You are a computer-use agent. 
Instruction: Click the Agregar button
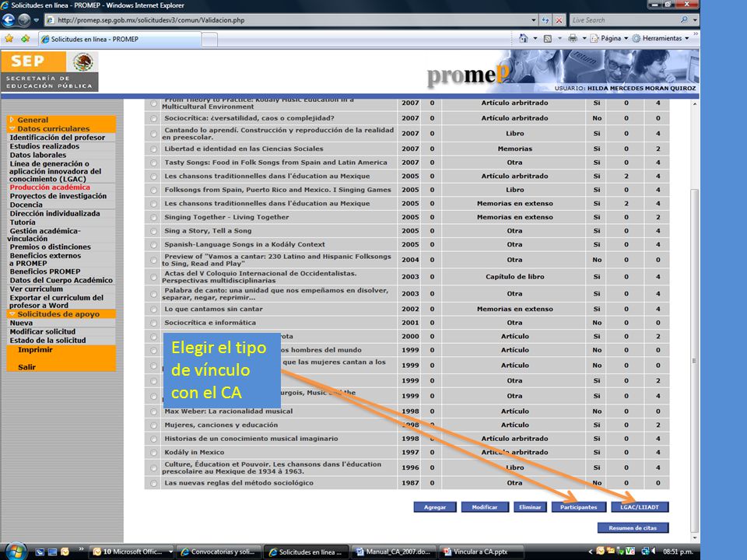[435, 507]
